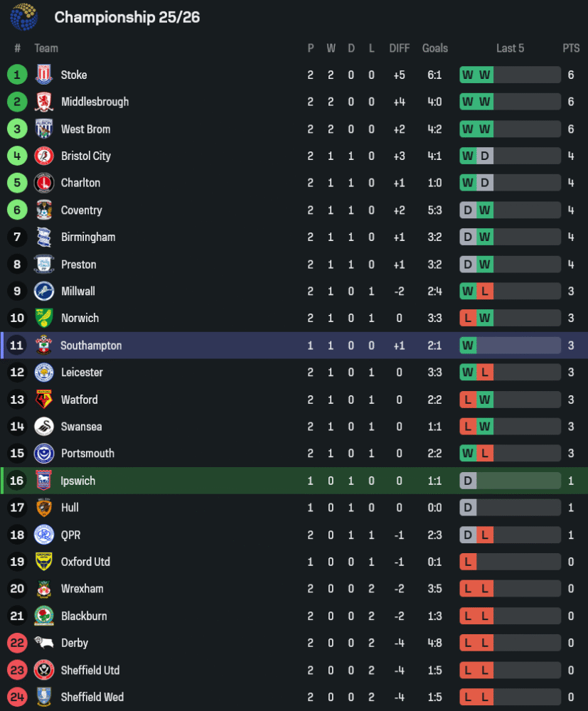588x711 pixels.
Task: Click the Norwich club badge
Action: 44,319
